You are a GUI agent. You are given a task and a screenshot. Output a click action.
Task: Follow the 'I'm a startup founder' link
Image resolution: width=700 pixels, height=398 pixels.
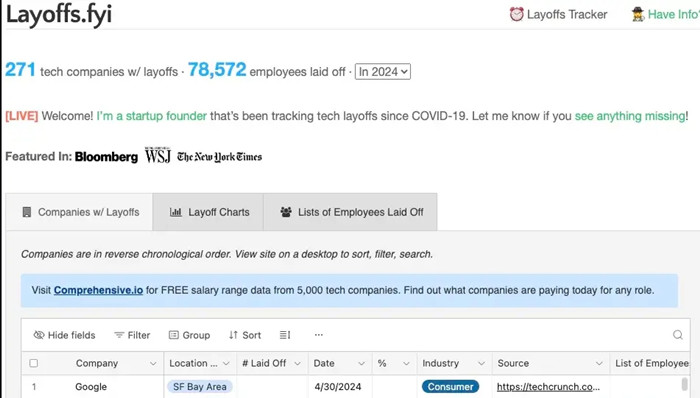pos(152,116)
